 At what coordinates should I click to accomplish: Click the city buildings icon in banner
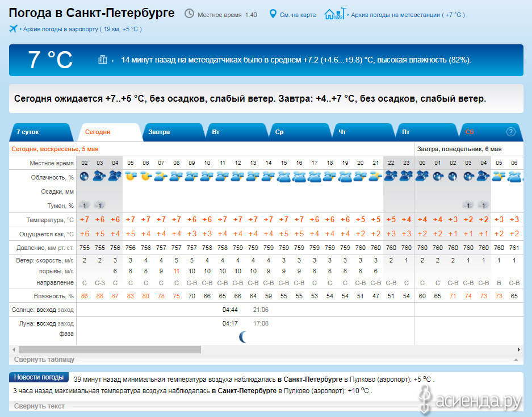click(x=102, y=60)
